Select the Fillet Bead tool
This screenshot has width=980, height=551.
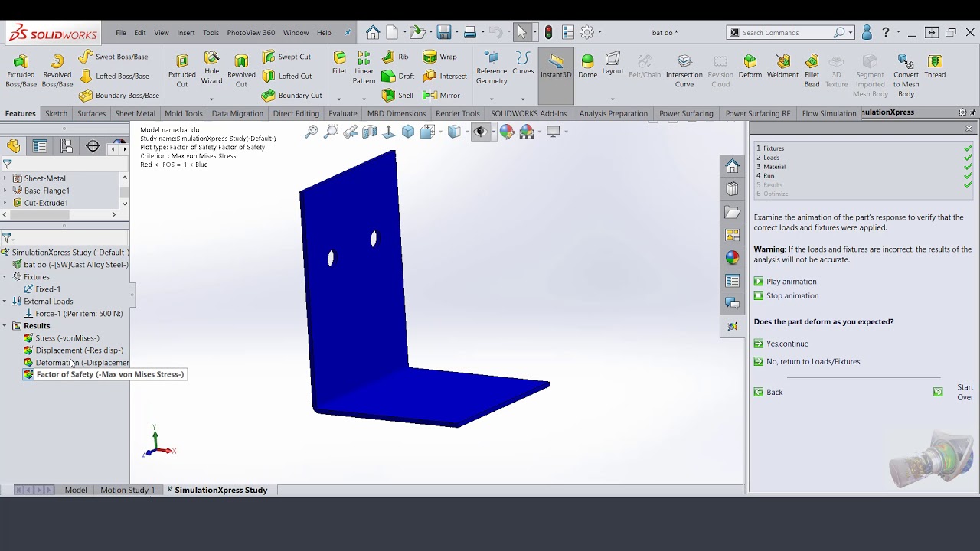click(812, 70)
